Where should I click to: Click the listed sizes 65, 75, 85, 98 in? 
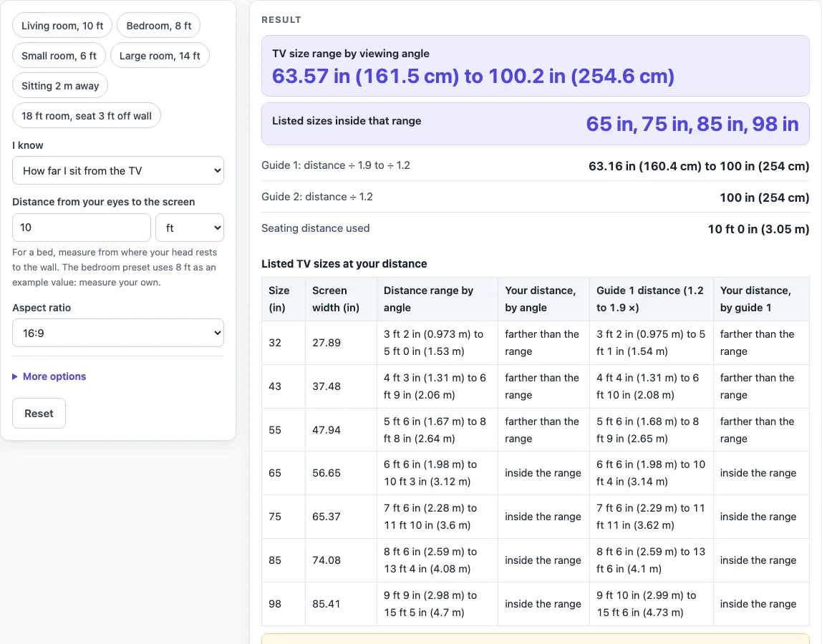pos(692,125)
